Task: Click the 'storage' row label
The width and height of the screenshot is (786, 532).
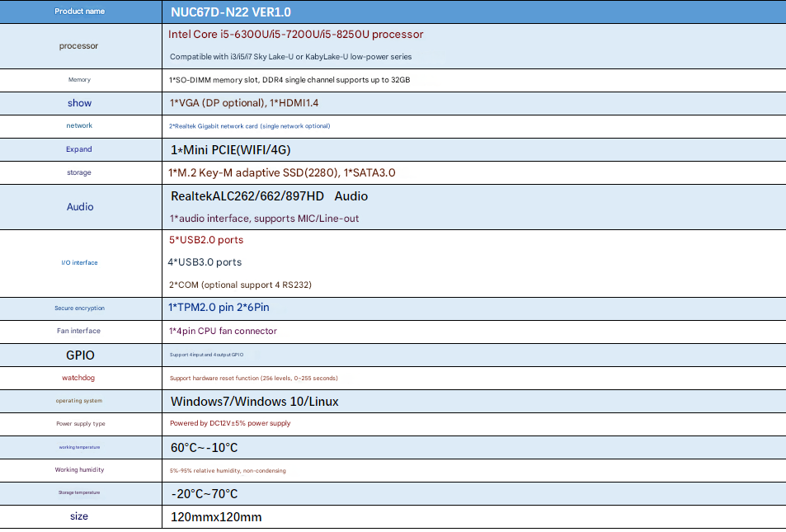Action: pos(79,172)
